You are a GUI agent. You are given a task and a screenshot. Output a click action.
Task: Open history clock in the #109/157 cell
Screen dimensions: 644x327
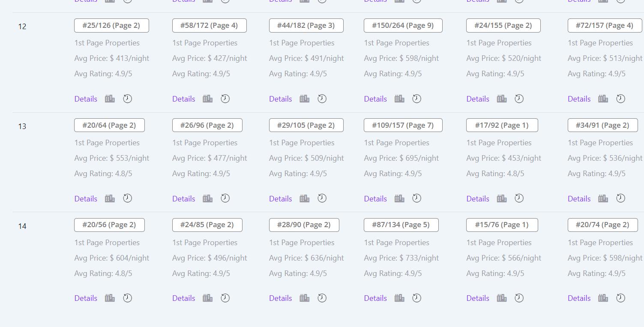click(417, 198)
